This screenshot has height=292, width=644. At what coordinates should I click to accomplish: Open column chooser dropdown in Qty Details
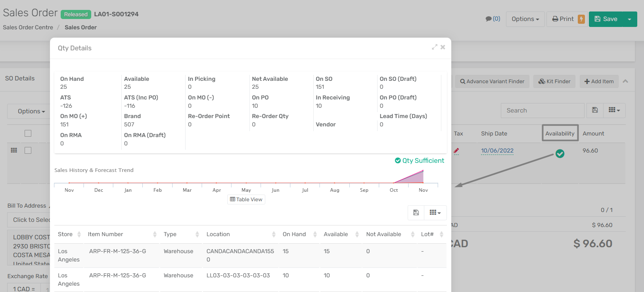tap(435, 212)
